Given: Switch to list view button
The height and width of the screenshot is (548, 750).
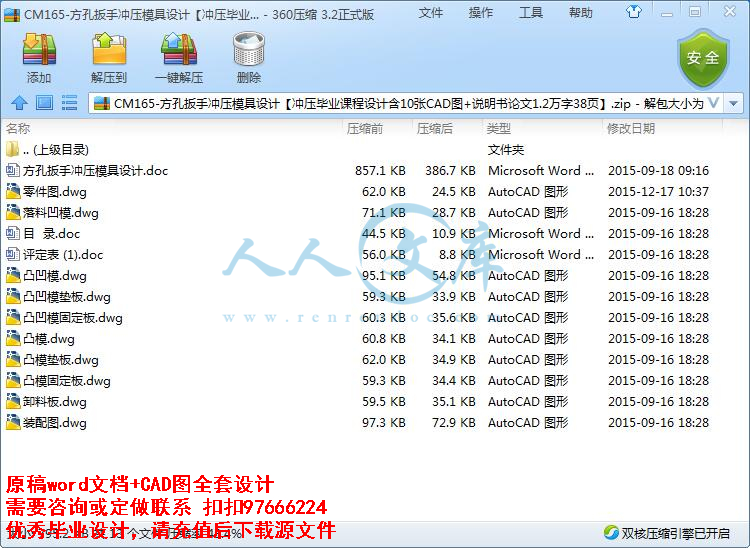Looking at the screenshot, I should 69,103.
